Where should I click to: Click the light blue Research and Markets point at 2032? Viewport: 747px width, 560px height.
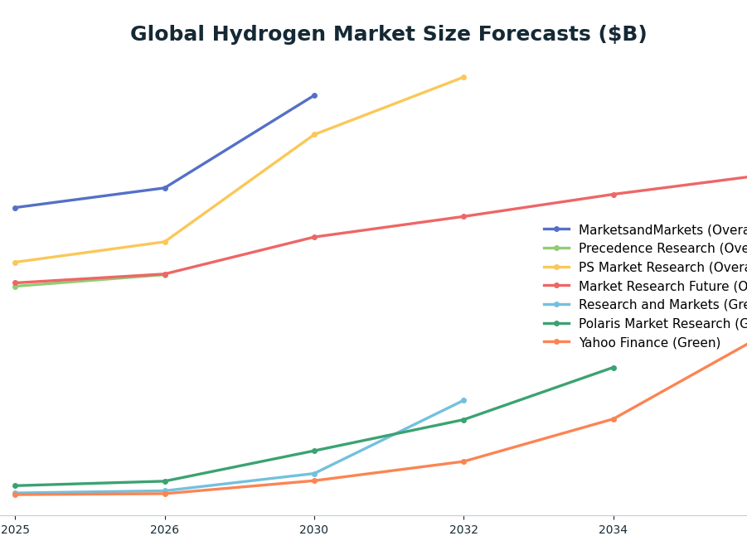point(463,400)
